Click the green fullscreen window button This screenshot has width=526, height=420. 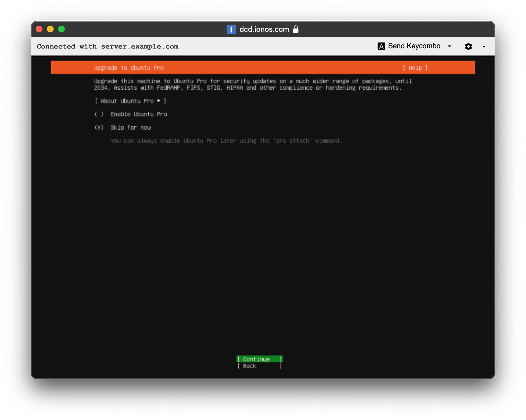61,29
